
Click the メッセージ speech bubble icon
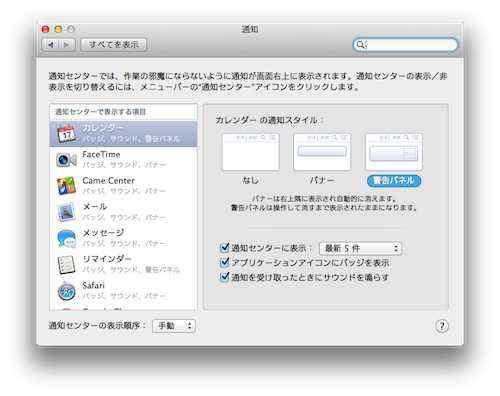66,238
